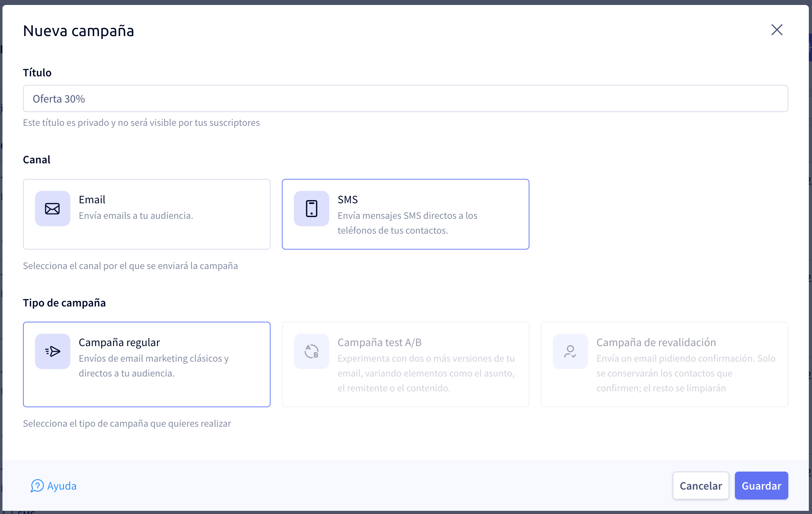
Task: Select the SMS channel card
Action: click(x=405, y=214)
